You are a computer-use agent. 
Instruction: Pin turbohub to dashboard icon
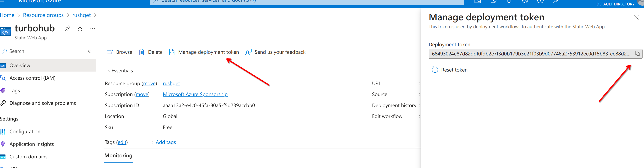click(x=67, y=28)
